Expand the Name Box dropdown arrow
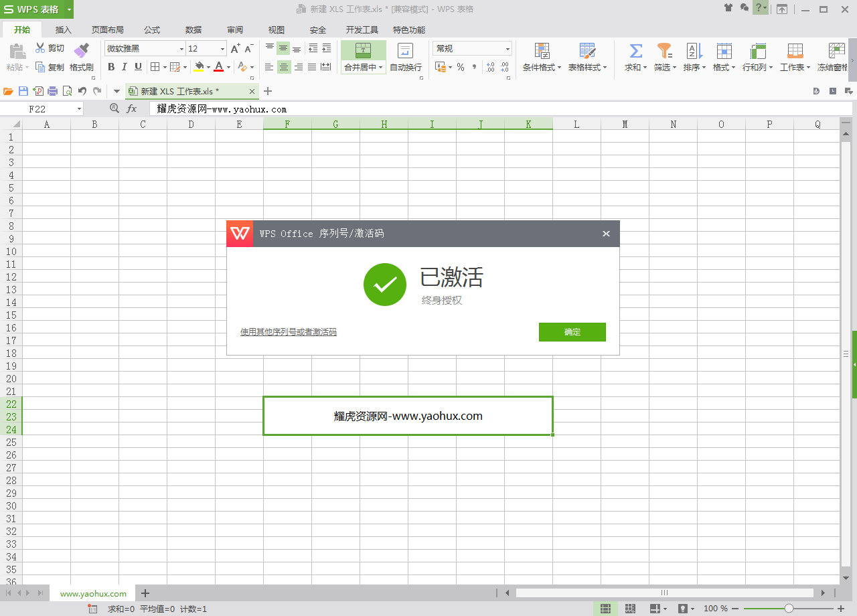Screen dimensions: 857x616 click(x=79, y=109)
